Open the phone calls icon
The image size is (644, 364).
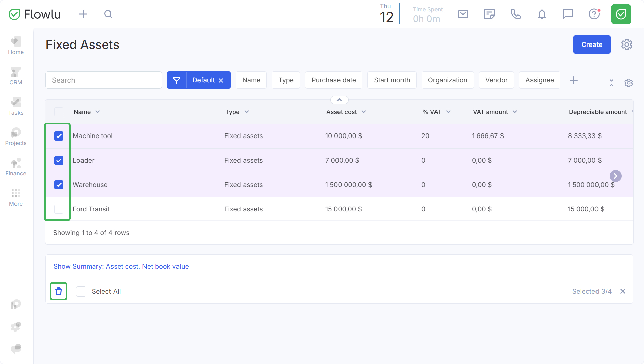point(515,14)
